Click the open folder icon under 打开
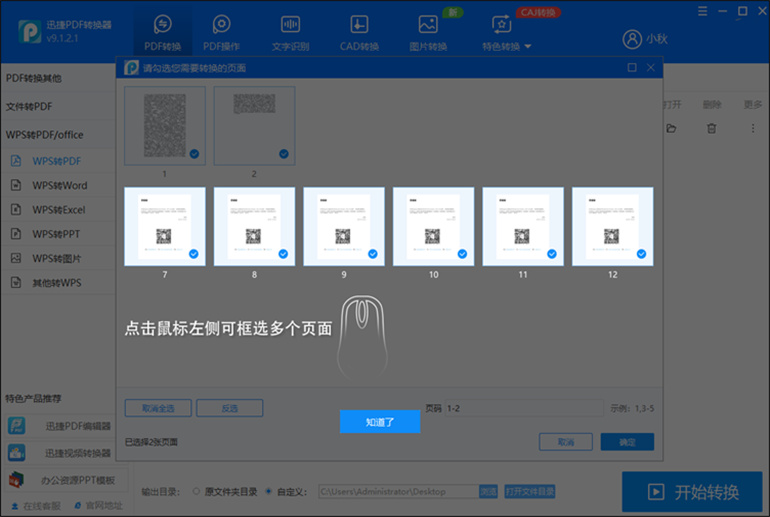770x517 pixels. (671, 129)
